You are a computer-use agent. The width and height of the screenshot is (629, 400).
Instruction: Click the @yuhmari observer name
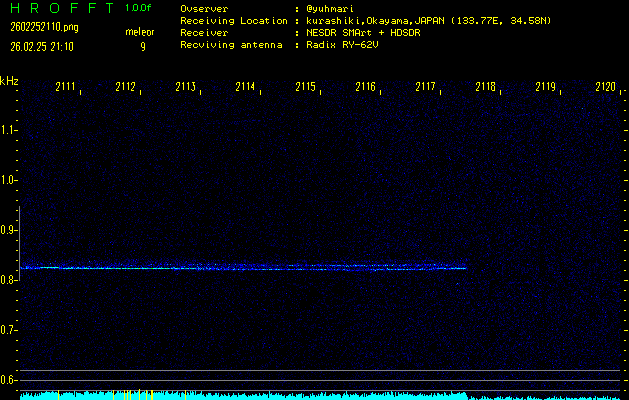click(336, 9)
